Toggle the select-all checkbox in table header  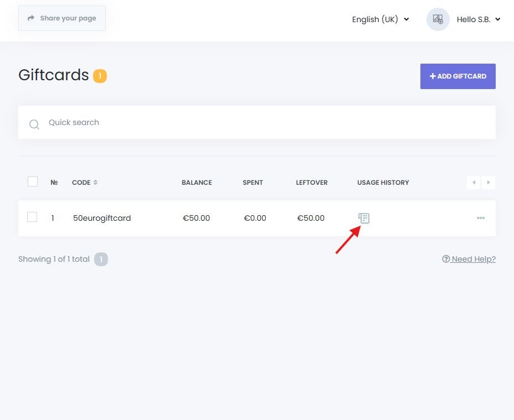32,181
